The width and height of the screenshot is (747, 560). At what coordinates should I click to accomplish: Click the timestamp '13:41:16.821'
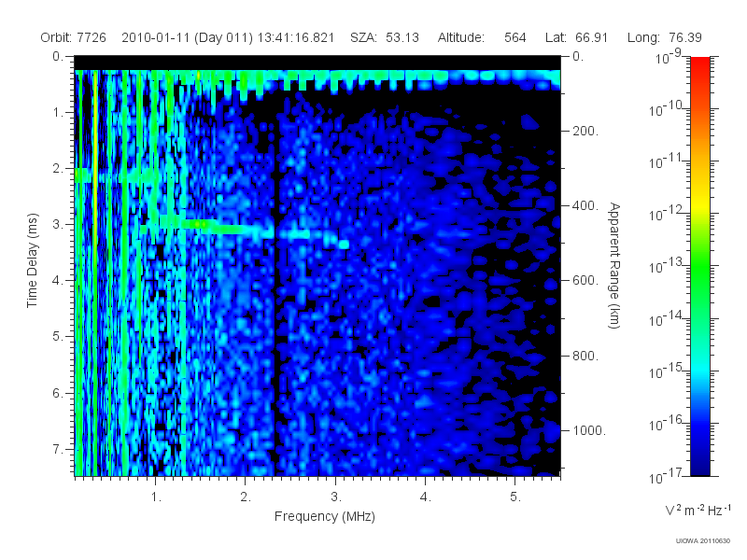[x=296, y=37]
